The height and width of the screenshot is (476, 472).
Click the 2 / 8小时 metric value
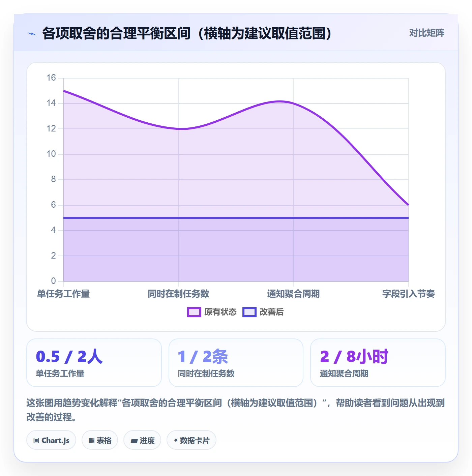(x=354, y=357)
